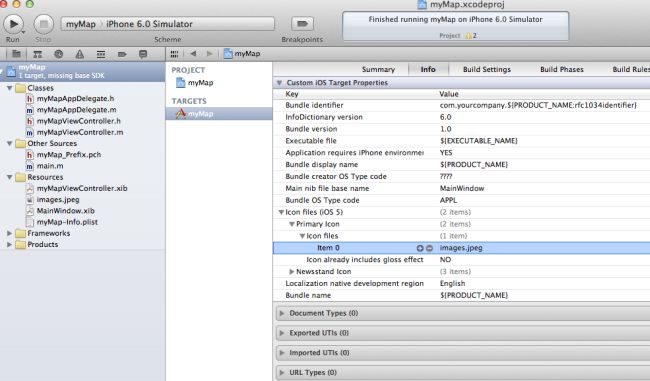
Task: Open myMapAppDelegate.m file
Action: tap(76, 110)
